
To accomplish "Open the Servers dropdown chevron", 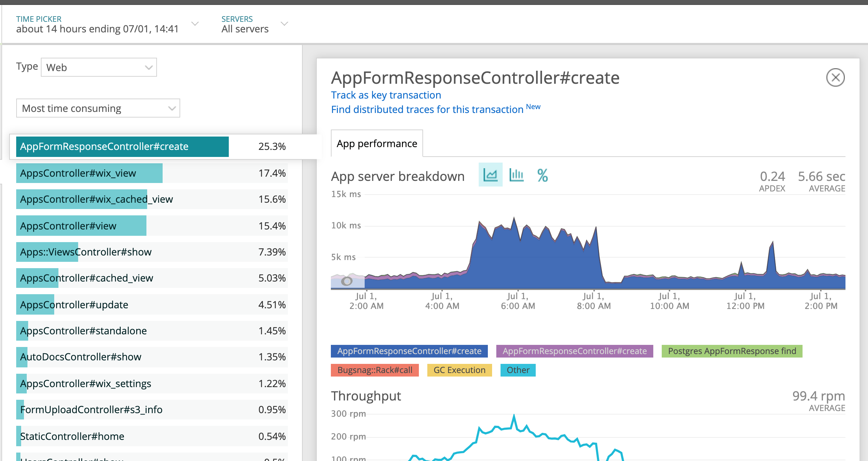I will [x=284, y=24].
